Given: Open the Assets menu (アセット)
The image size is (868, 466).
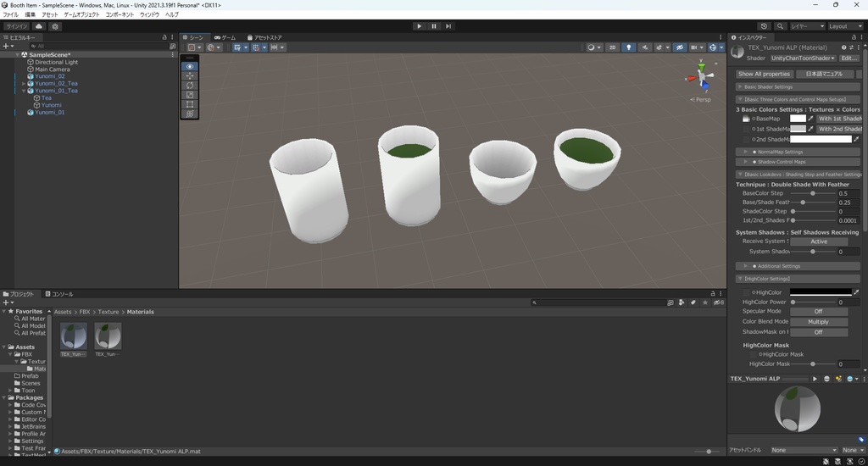Looking at the screenshot, I should point(49,15).
